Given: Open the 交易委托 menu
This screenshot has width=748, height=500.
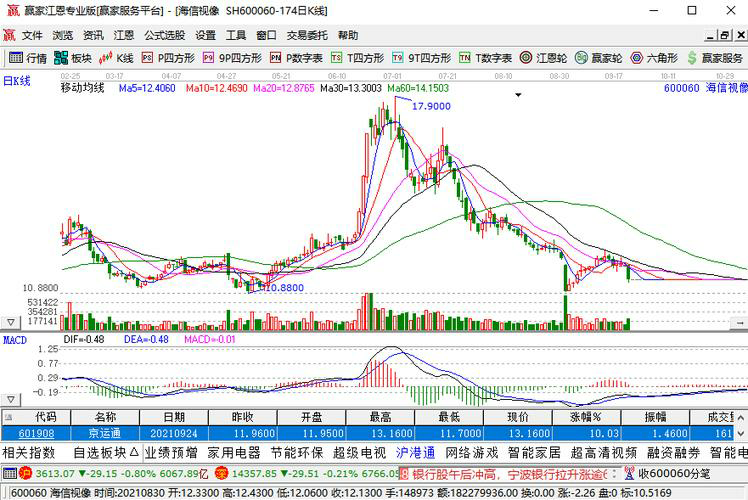Looking at the screenshot, I should (x=307, y=35).
